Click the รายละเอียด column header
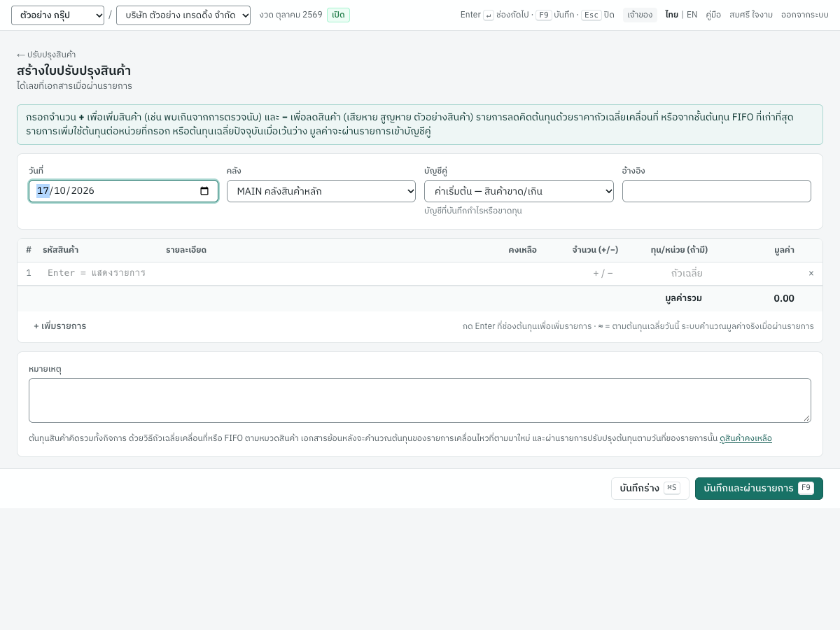The image size is (840, 630). coord(186,250)
